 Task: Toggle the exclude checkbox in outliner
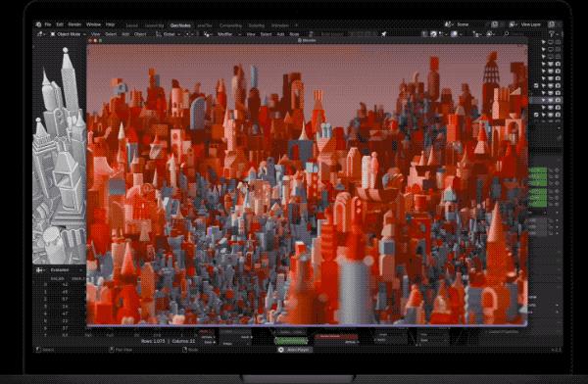(536, 86)
